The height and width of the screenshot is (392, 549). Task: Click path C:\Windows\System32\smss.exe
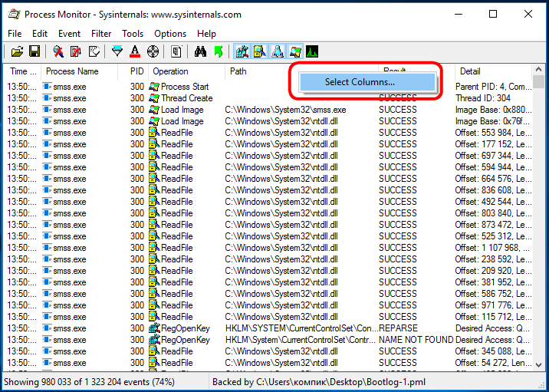(285, 110)
